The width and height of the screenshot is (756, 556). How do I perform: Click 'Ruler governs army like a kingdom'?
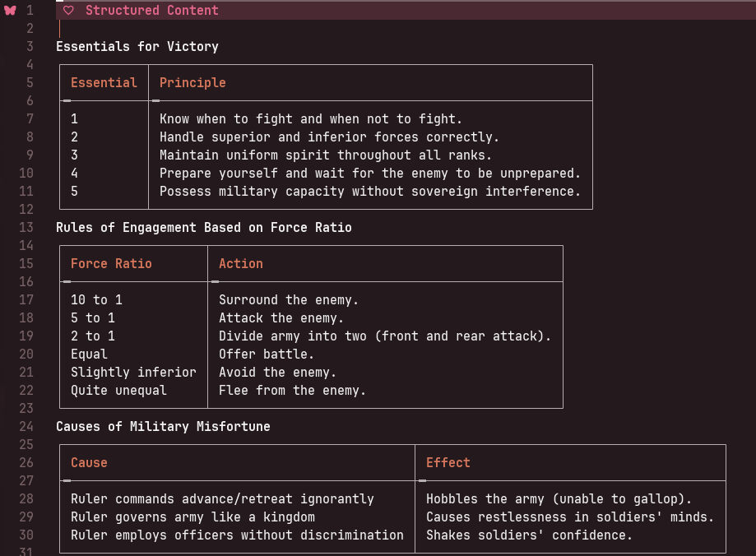click(192, 517)
